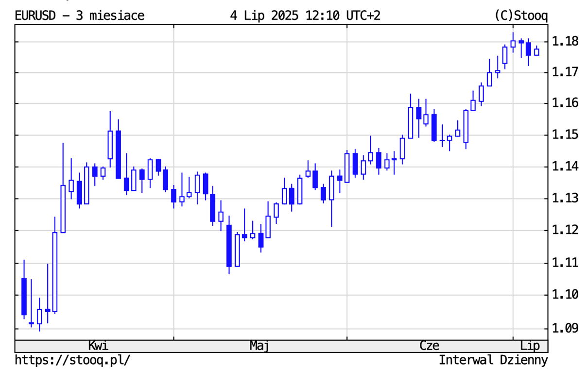Click the 4 Lip 2025 12:10 timestamp
Viewport: 588px width, 369px height.
pos(305,16)
